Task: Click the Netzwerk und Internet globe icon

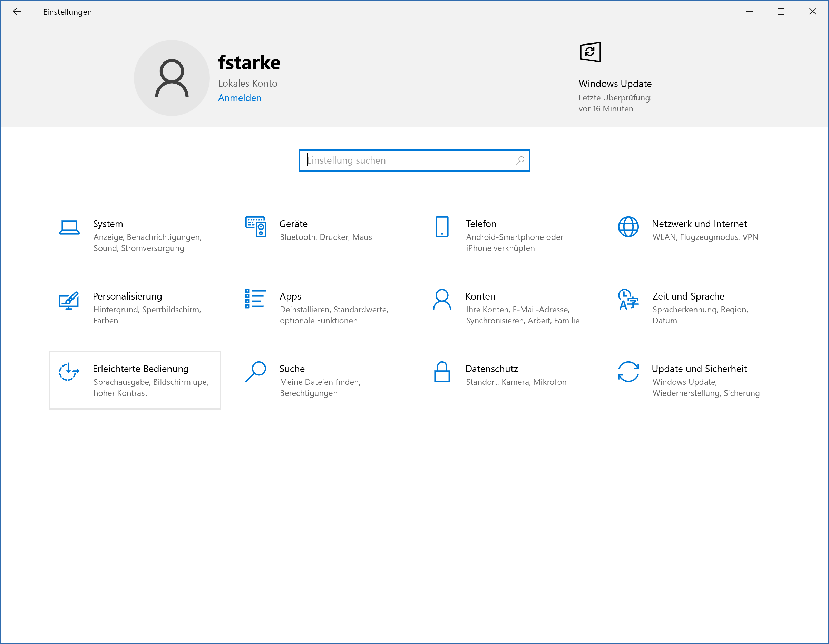Action: click(x=628, y=227)
